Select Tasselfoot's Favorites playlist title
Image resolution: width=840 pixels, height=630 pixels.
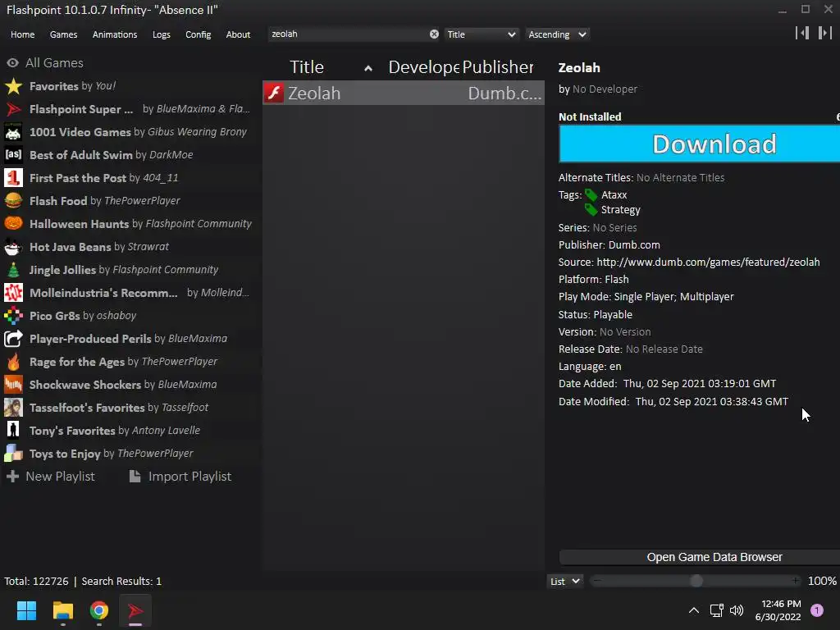click(x=87, y=408)
